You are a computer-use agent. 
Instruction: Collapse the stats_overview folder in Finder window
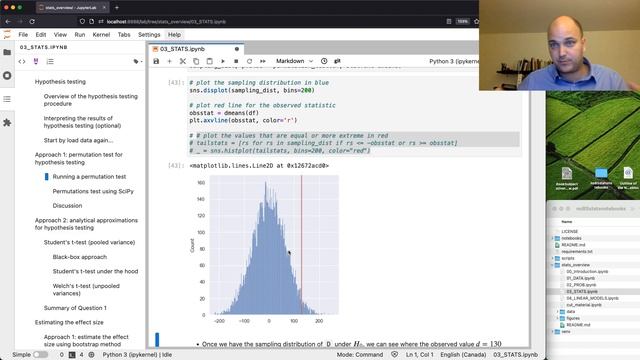(553, 265)
